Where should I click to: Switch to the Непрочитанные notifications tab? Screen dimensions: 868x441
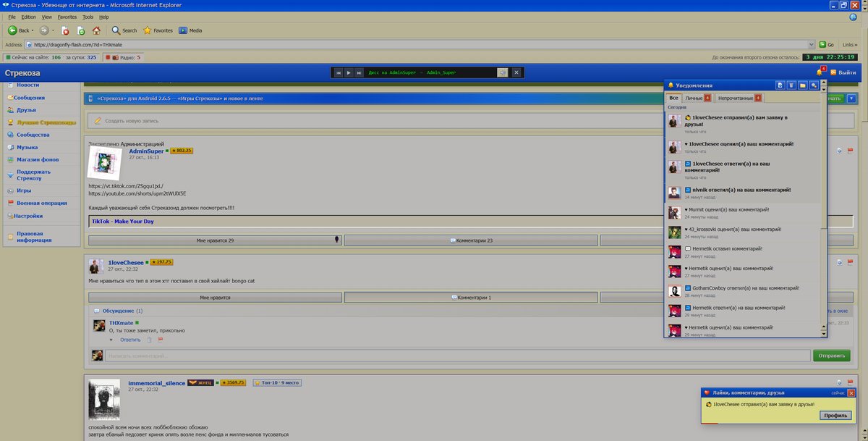pyautogui.click(x=739, y=98)
